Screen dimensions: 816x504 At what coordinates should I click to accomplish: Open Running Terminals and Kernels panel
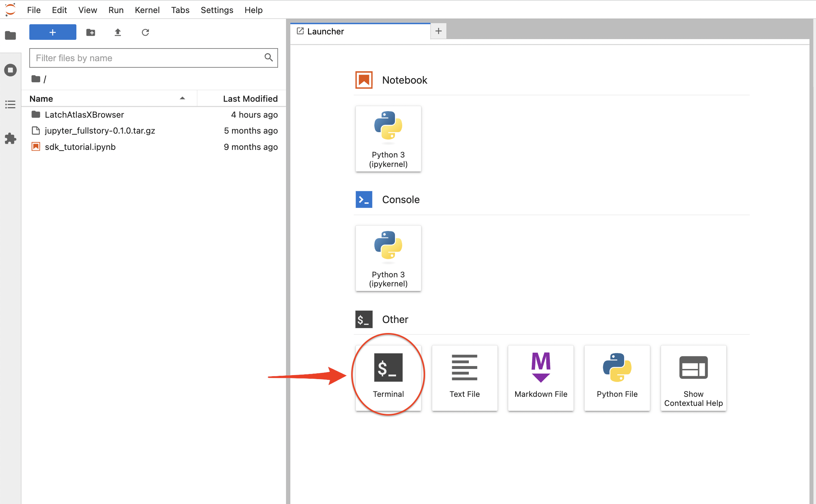coord(10,70)
